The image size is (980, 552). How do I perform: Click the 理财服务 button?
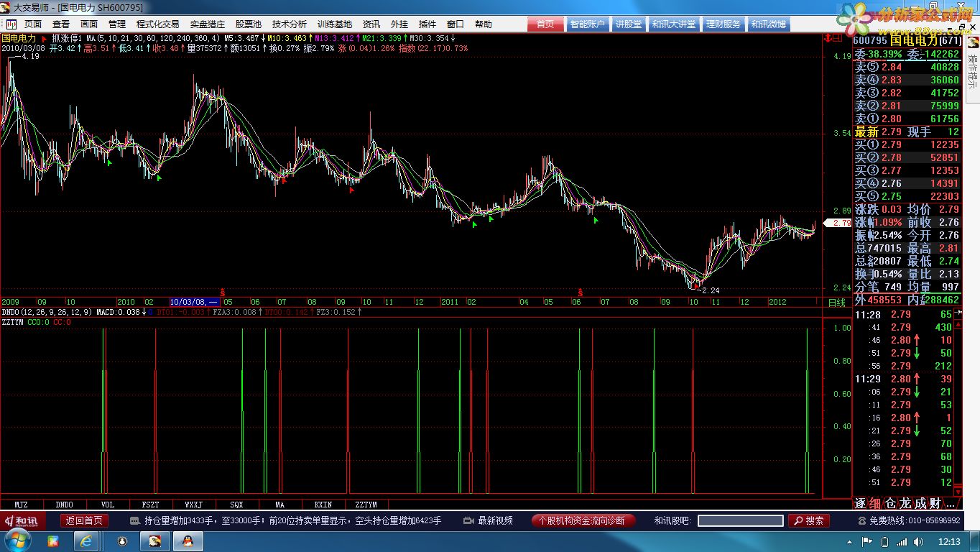pyautogui.click(x=723, y=24)
